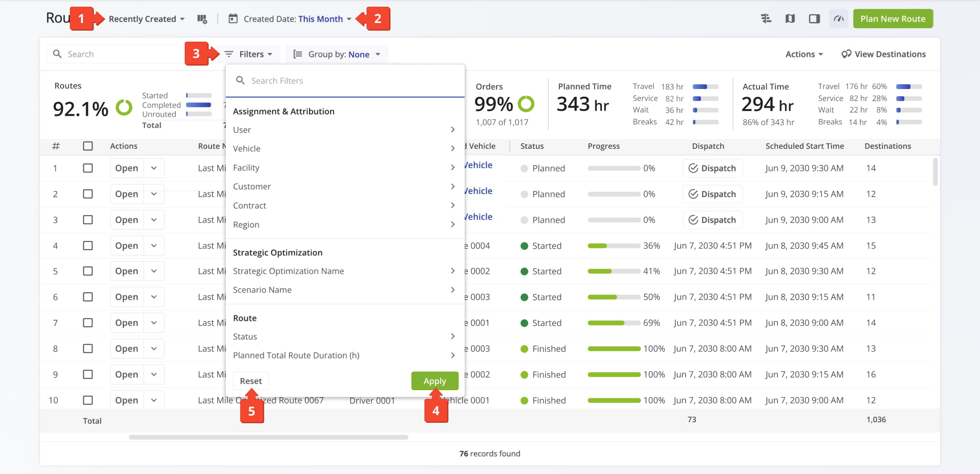Open the route in row 2
980x474 pixels.
coord(127,194)
